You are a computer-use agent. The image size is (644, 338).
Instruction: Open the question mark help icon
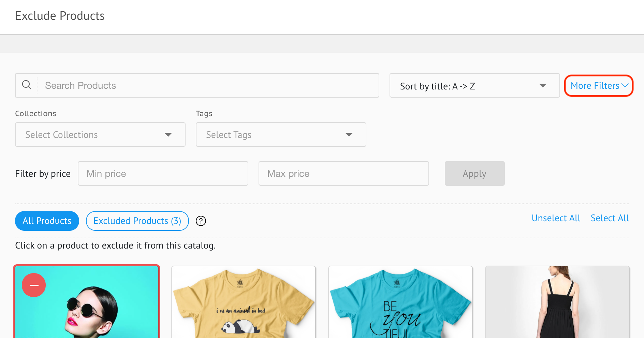[201, 221]
